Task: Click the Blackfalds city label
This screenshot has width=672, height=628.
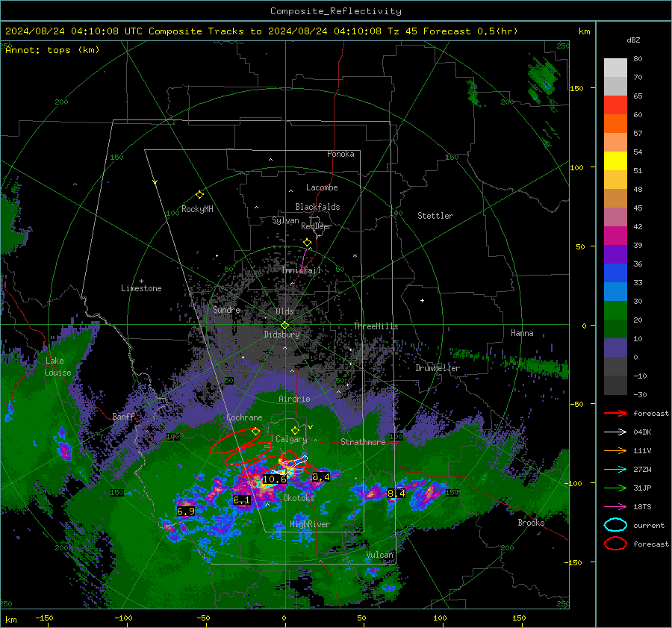Action: [317, 207]
